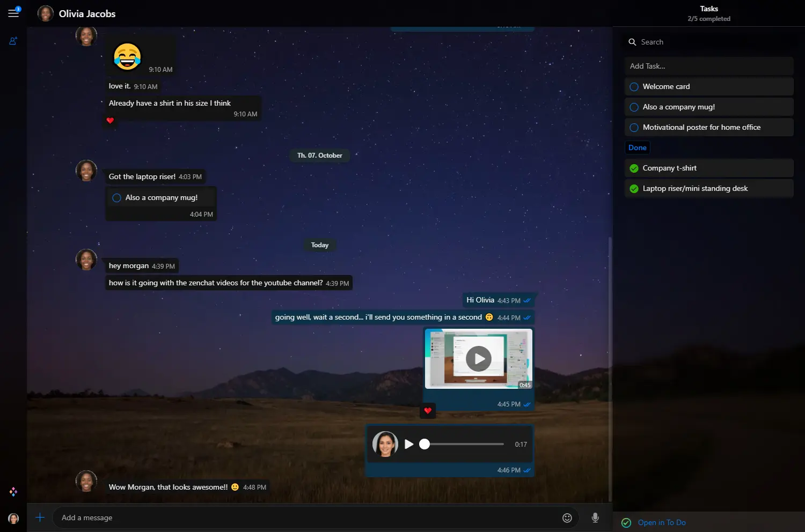Click the colorful diamond icon in left sidebar
The height and width of the screenshot is (532, 805).
tap(13, 492)
